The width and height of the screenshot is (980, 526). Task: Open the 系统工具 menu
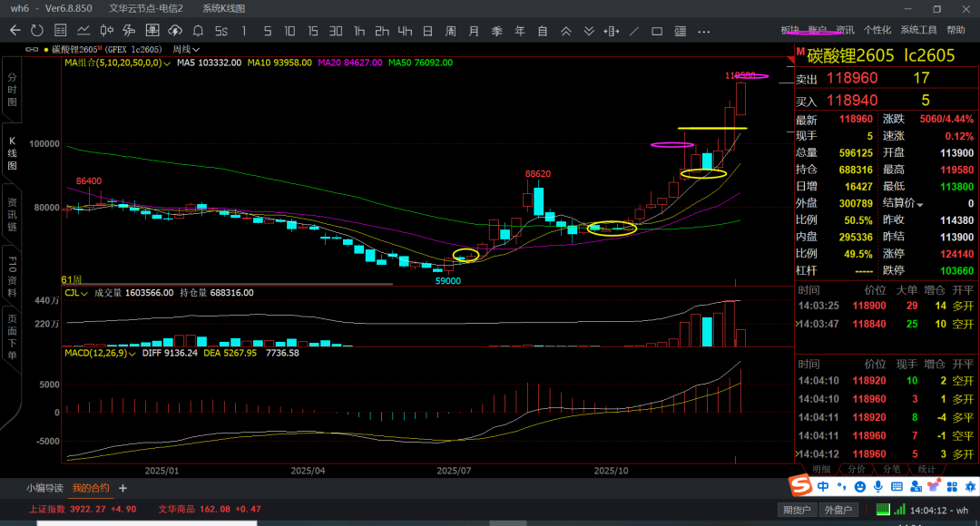pos(918,30)
